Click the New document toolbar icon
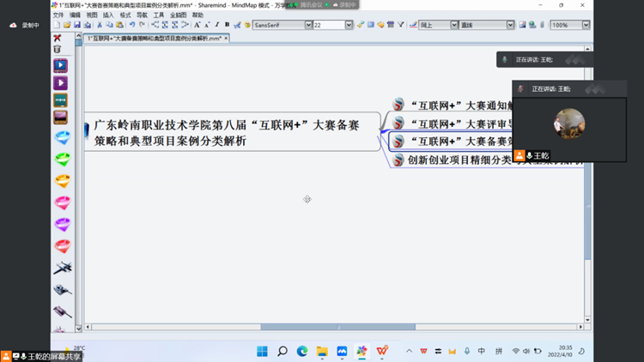 point(57,25)
